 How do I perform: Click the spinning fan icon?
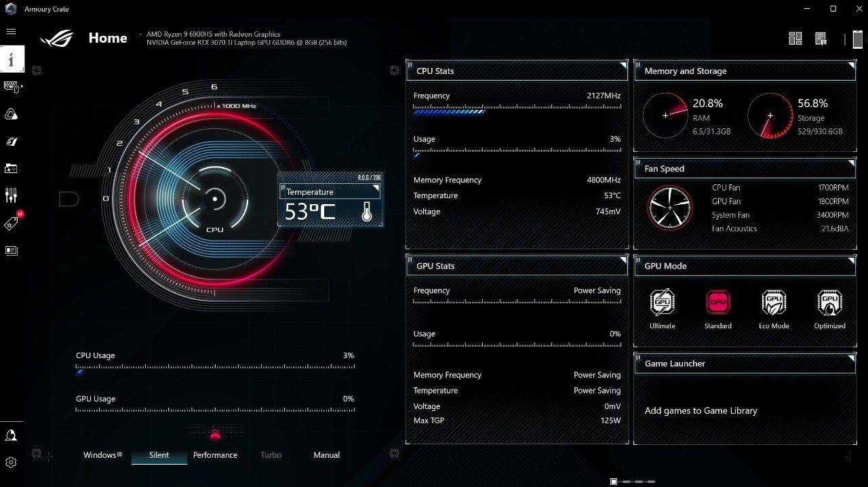pyautogui.click(x=670, y=208)
